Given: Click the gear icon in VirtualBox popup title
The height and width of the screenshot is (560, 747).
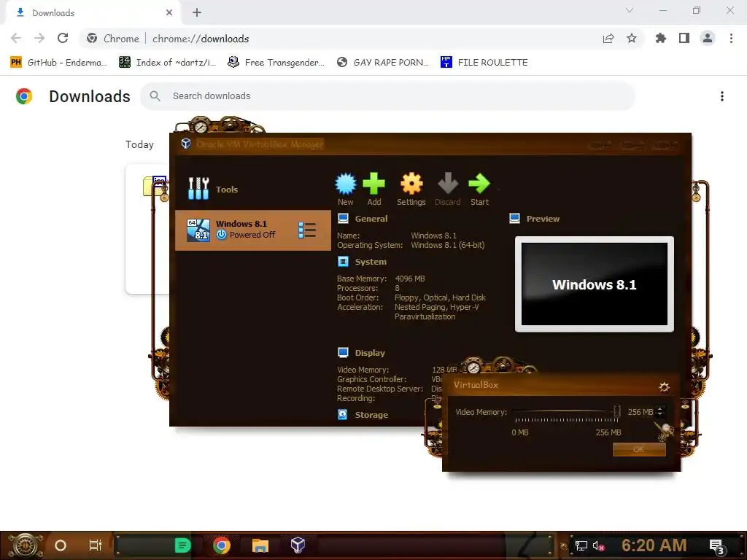Looking at the screenshot, I should pyautogui.click(x=664, y=386).
